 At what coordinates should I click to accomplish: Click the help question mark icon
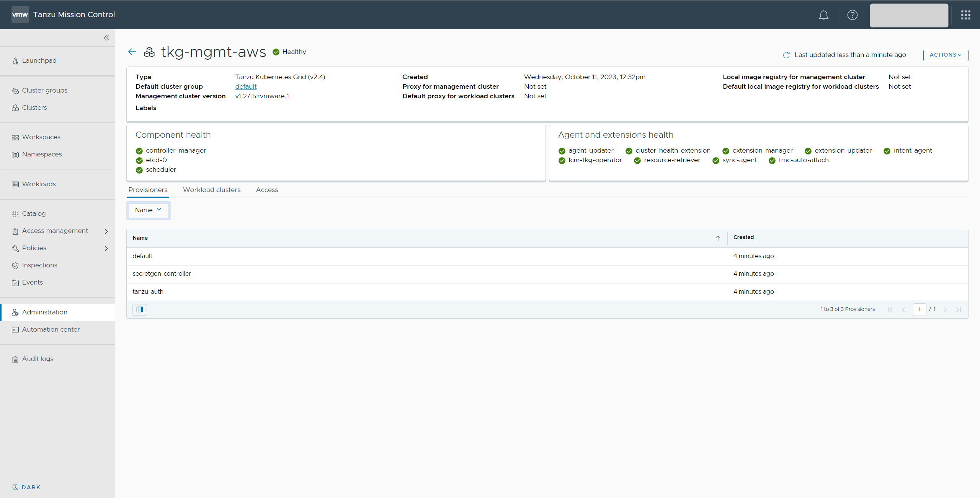click(x=852, y=15)
